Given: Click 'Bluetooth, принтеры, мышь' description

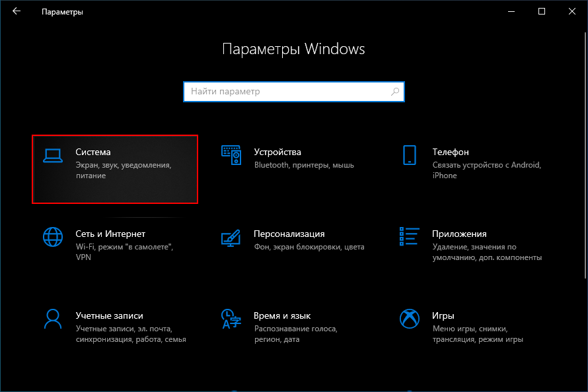Looking at the screenshot, I should tap(304, 165).
